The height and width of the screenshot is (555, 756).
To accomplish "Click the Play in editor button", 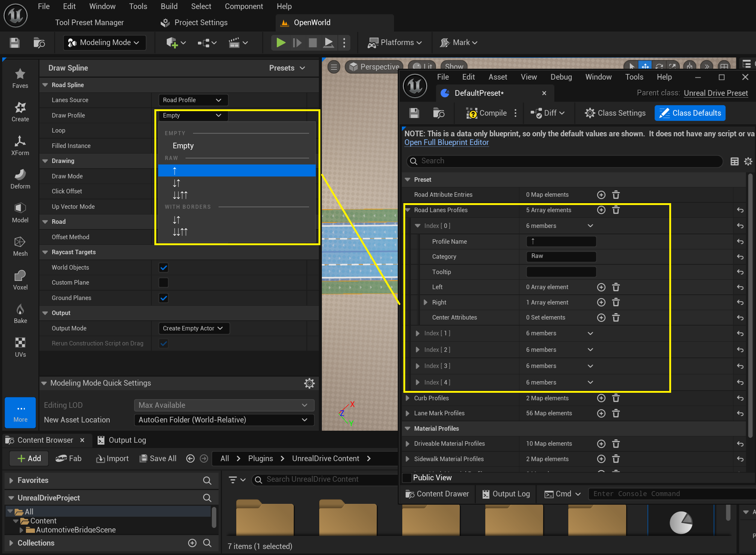I will pyautogui.click(x=281, y=43).
